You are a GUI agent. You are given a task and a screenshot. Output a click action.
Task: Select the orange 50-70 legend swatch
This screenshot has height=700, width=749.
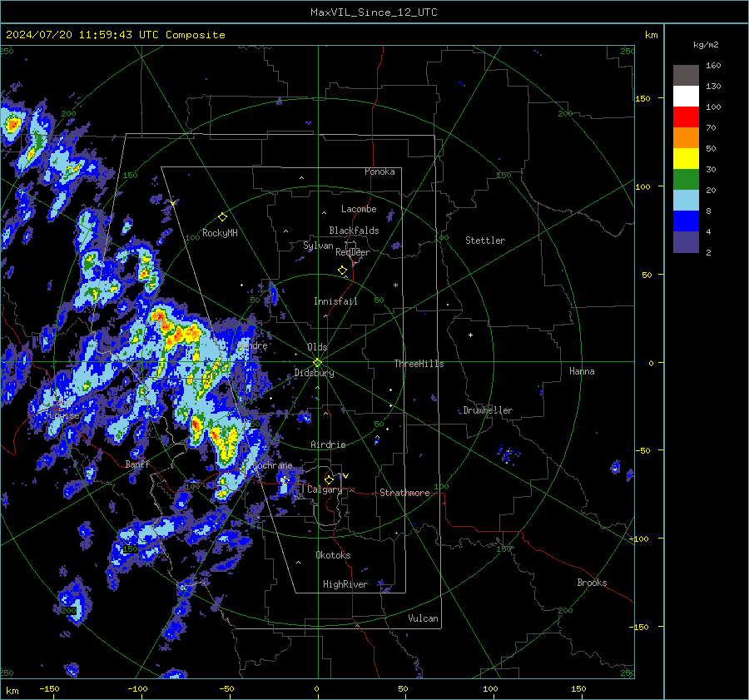686,138
